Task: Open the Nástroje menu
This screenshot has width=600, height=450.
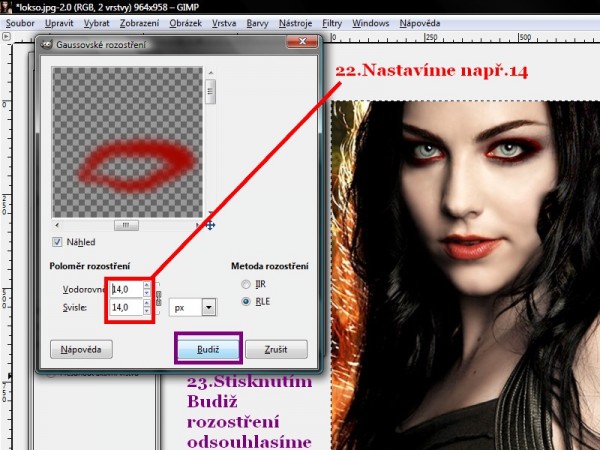Action: point(295,23)
